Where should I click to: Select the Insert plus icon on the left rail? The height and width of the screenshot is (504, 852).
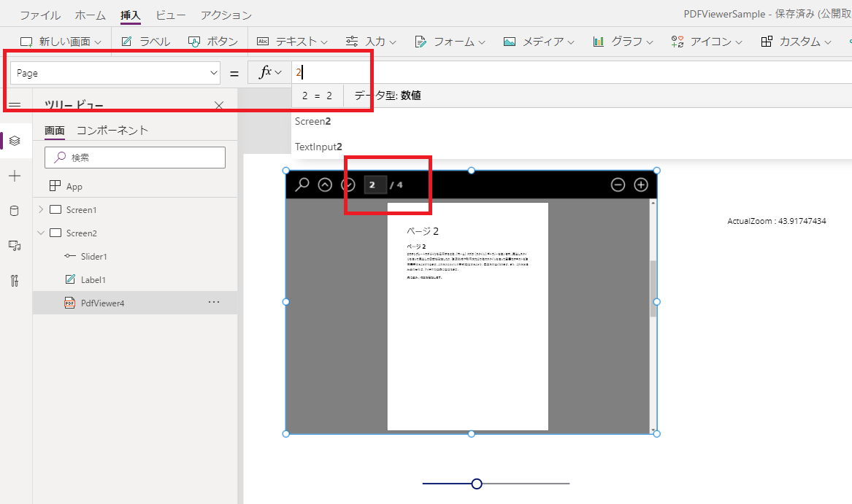pos(14,175)
